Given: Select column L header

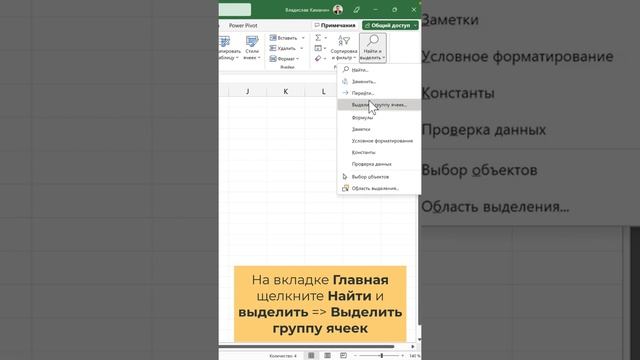Looking at the screenshot, I should tap(323, 91).
